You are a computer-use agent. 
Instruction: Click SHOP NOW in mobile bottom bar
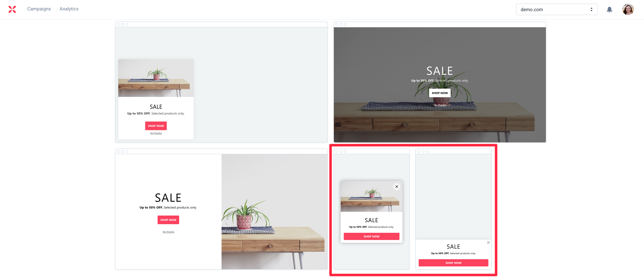coord(453,263)
